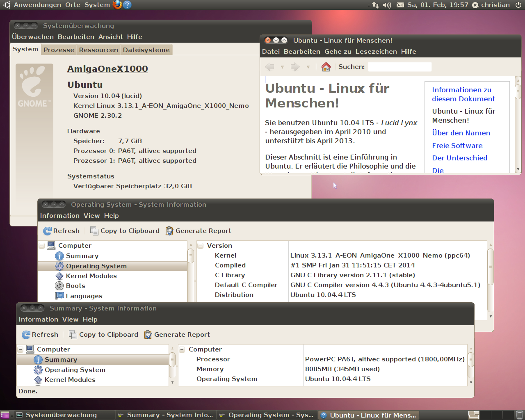The height and width of the screenshot is (420, 525).
Task: Open the help icon in top panel
Action: click(x=127, y=5)
